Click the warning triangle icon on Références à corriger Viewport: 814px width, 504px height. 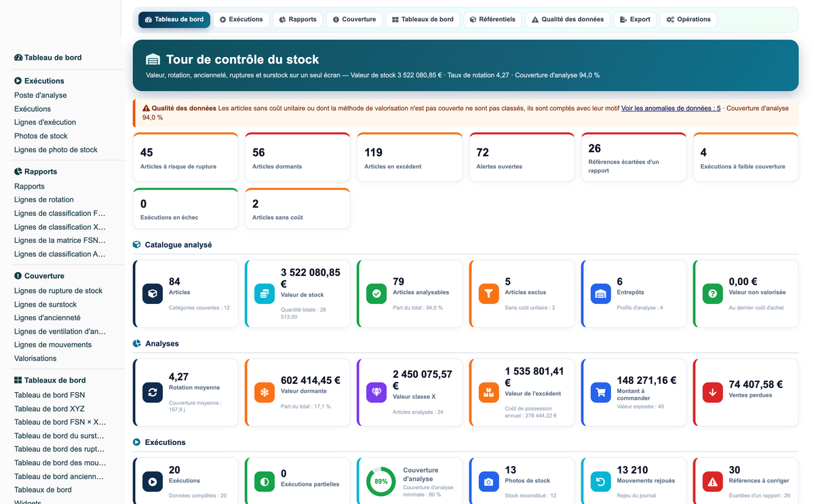712,482
